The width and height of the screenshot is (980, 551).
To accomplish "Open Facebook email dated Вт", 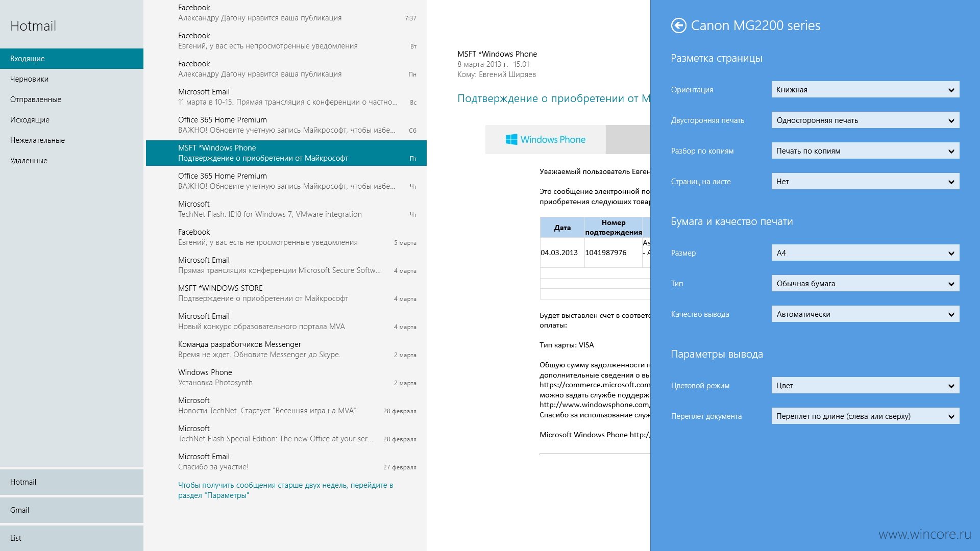I will coord(286,41).
